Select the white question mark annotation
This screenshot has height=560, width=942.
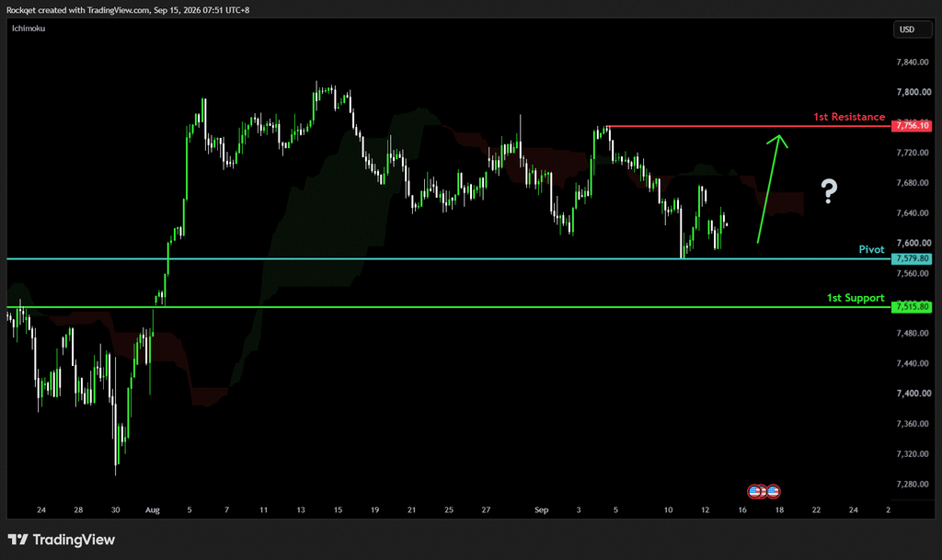[x=829, y=191]
